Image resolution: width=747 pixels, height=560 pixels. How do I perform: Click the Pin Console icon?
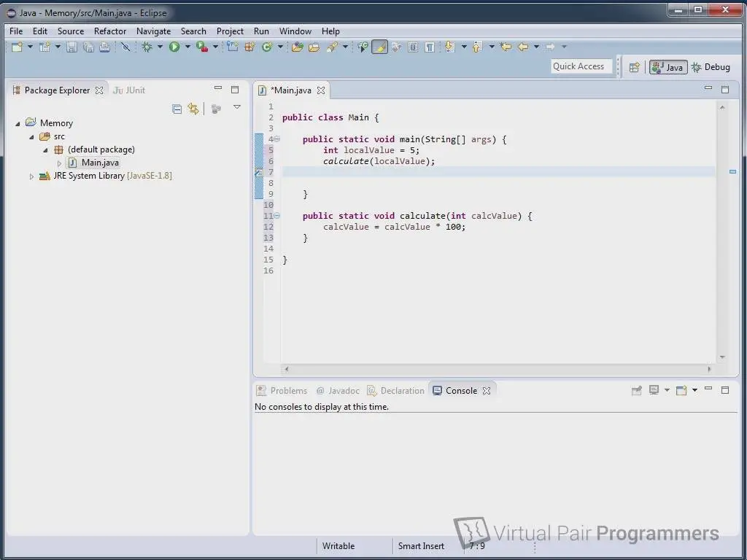pyautogui.click(x=636, y=391)
